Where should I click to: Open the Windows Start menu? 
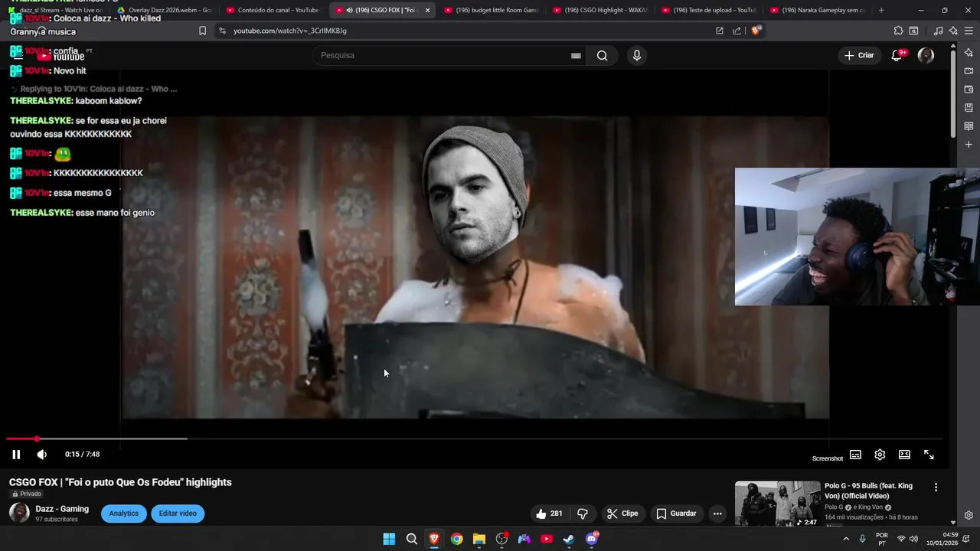coord(389,539)
